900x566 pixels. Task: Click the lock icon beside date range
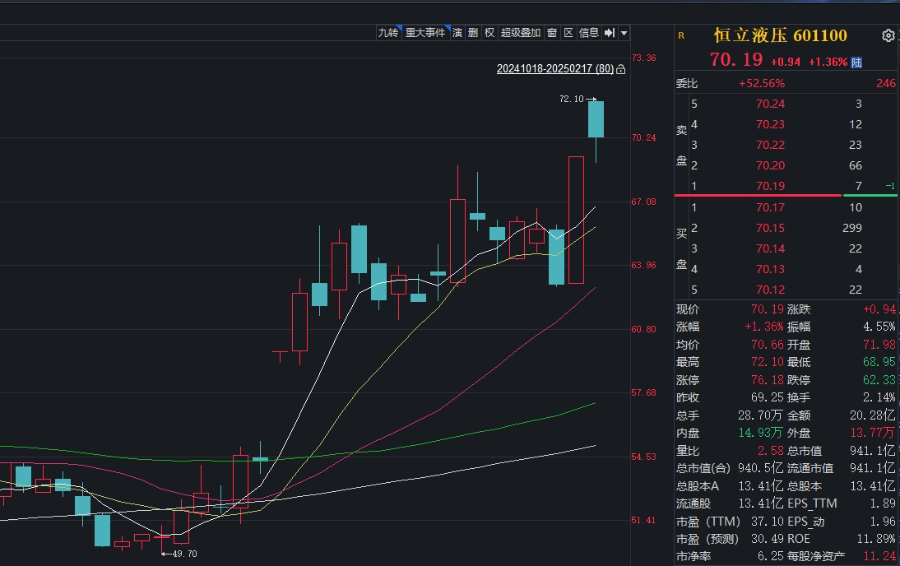point(621,70)
